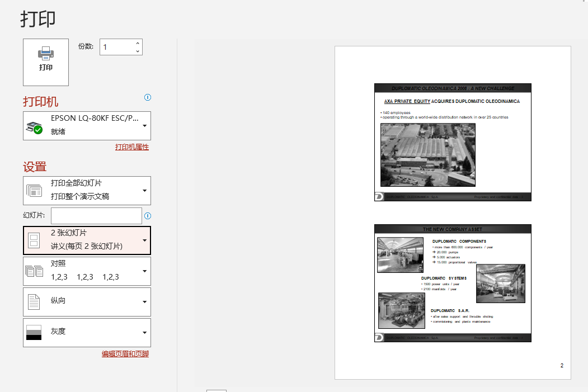Click the 对照 collated pages icon
Screen dimensions: 588x392
[34, 271]
